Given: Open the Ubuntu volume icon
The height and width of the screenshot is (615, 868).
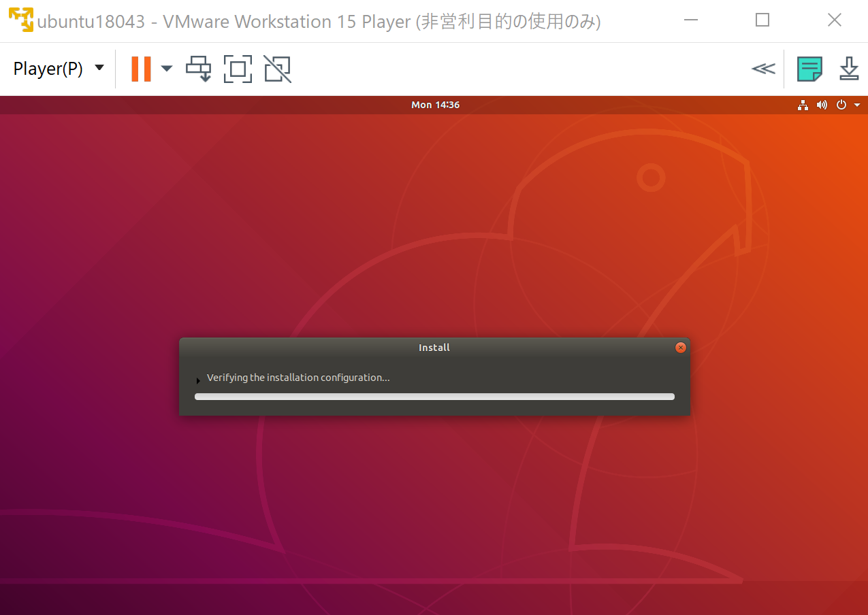Looking at the screenshot, I should [x=822, y=105].
